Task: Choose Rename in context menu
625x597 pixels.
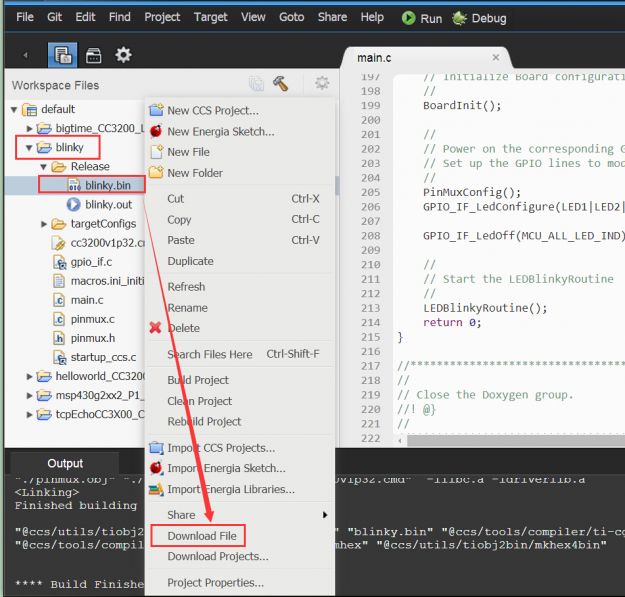Action: click(187, 308)
